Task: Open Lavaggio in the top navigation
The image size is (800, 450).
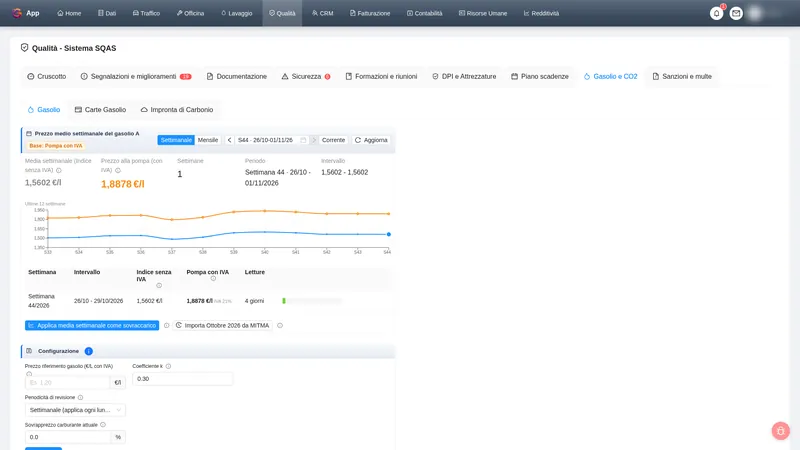Action: pos(237,13)
